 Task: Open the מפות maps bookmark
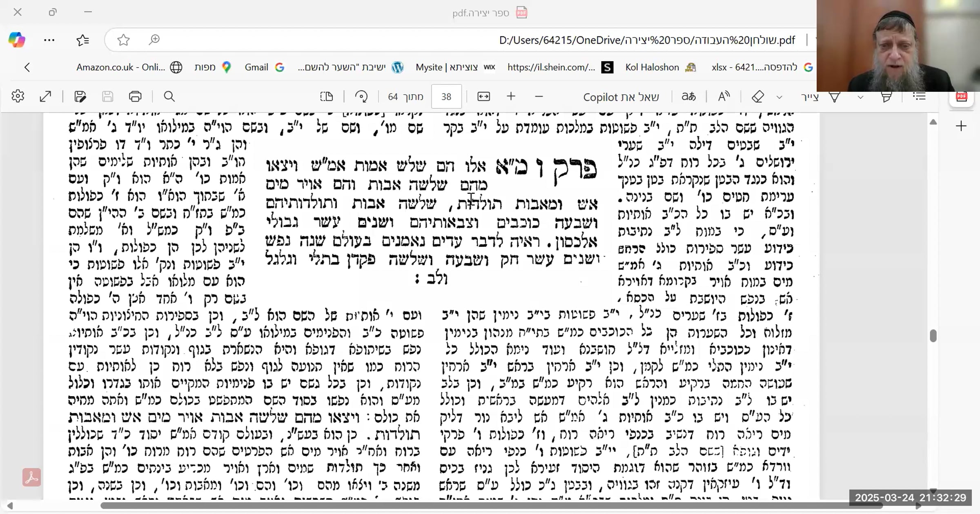coord(213,67)
